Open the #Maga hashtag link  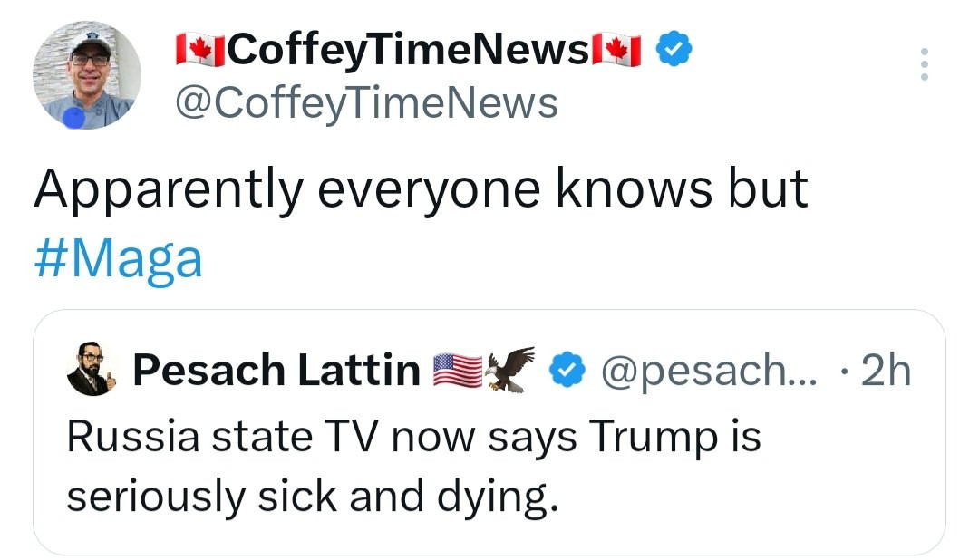[x=119, y=258]
